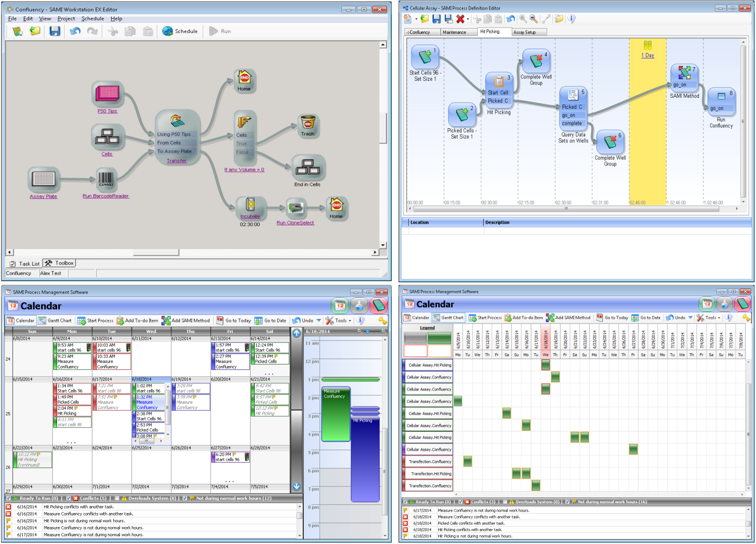Click the flask icon in left Calendar window header
Viewport: 756px width, 544px height.
(359, 305)
